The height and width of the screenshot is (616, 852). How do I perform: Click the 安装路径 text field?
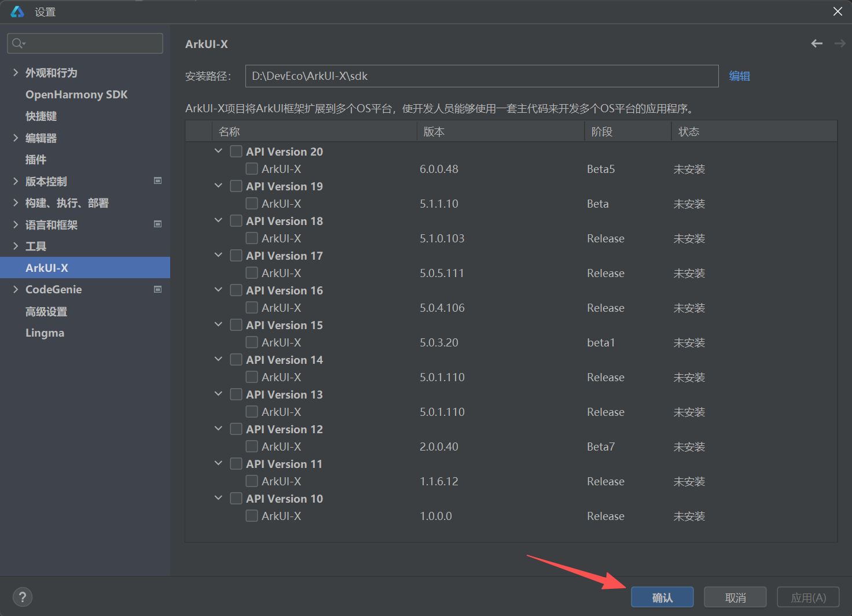coord(482,76)
